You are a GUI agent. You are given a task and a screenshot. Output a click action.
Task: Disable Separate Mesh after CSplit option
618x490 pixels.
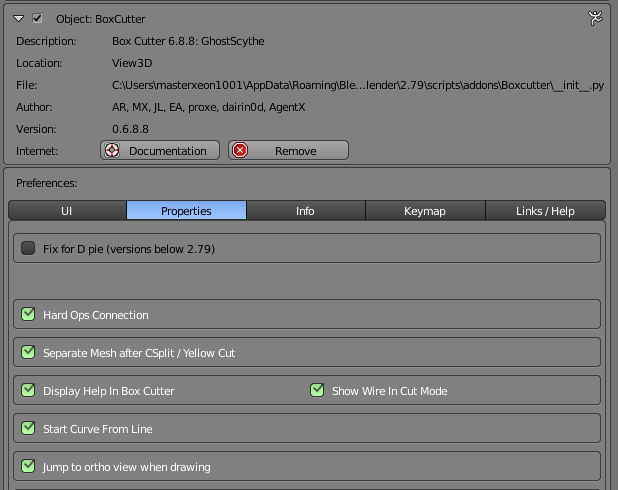[x=28, y=353]
